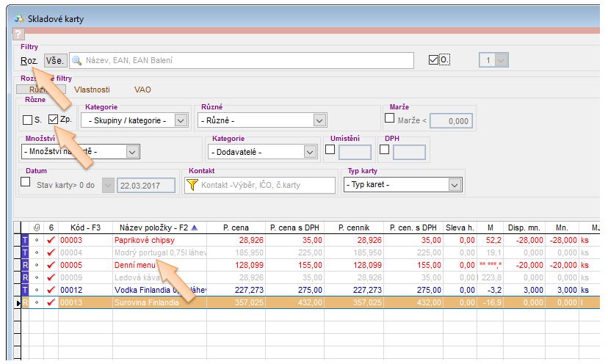Click the attachment paperclip column header icon
This screenshot has width=608, height=364.
click(37, 227)
